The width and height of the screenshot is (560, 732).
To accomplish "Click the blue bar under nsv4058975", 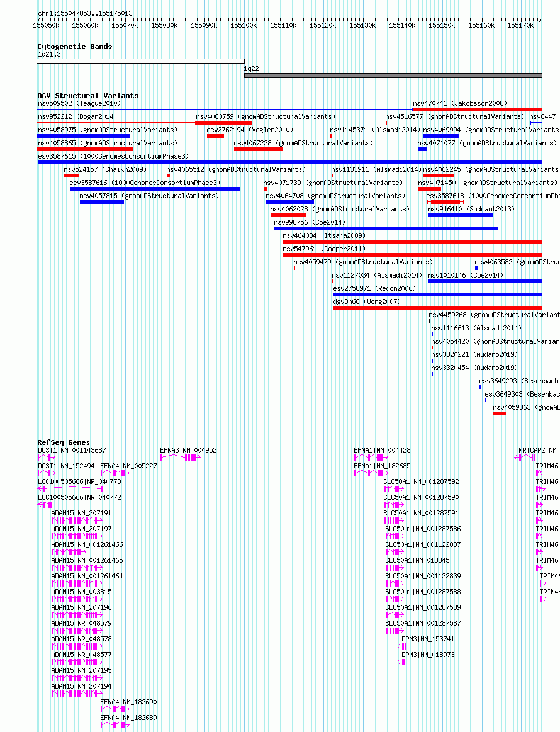I will coord(84,136).
